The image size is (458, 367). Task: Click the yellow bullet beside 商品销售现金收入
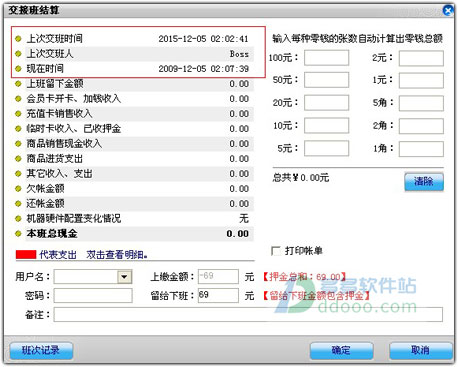pos(18,144)
